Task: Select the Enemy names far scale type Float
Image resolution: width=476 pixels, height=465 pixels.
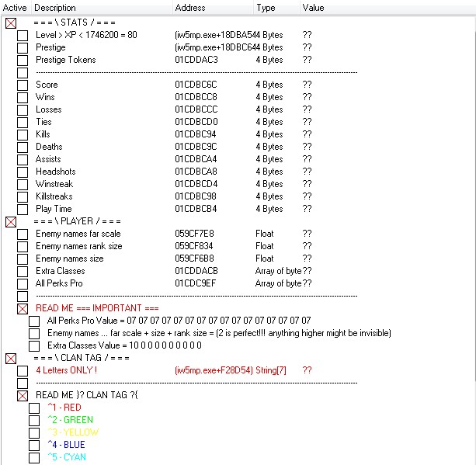Action: (x=265, y=234)
